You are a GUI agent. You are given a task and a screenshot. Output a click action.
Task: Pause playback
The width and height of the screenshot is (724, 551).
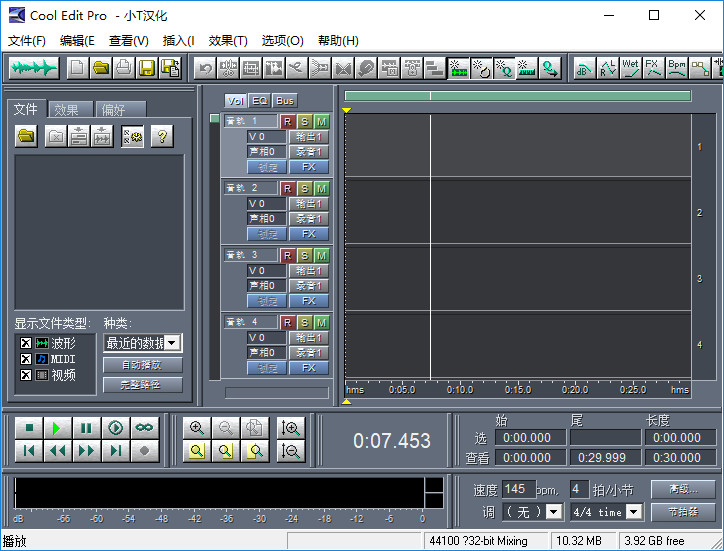86,428
